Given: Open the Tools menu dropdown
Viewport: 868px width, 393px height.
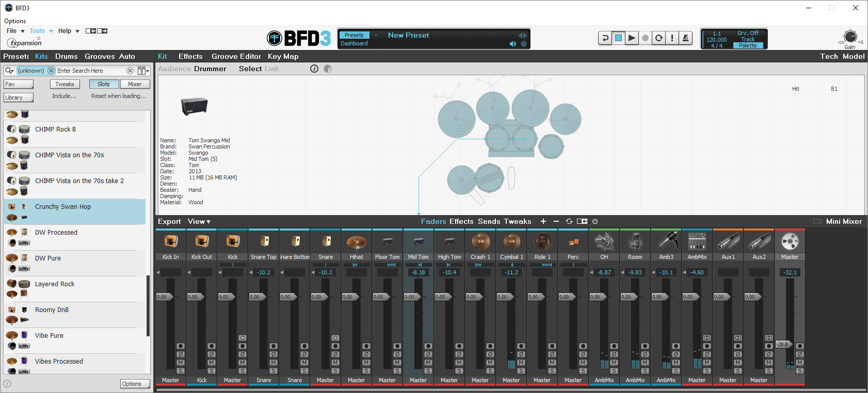Looking at the screenshot, I should [41, 31].
